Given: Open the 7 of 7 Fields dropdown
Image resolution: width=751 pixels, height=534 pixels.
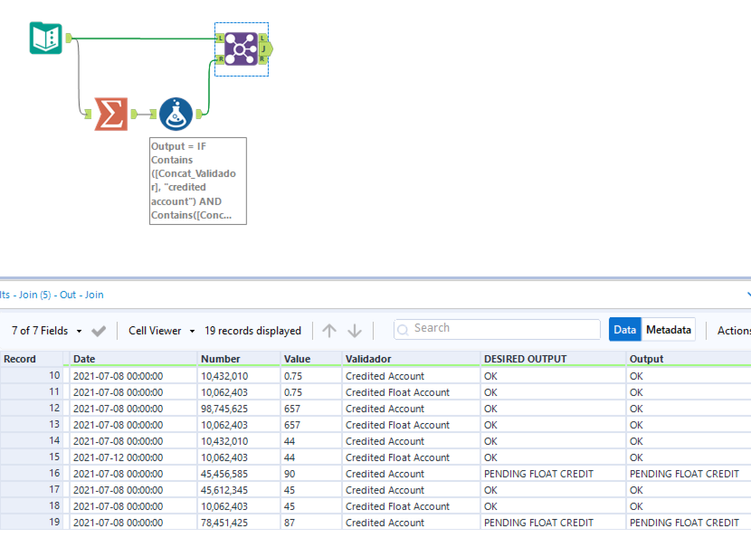Looking at the screenshot, I should click(46, 331).
